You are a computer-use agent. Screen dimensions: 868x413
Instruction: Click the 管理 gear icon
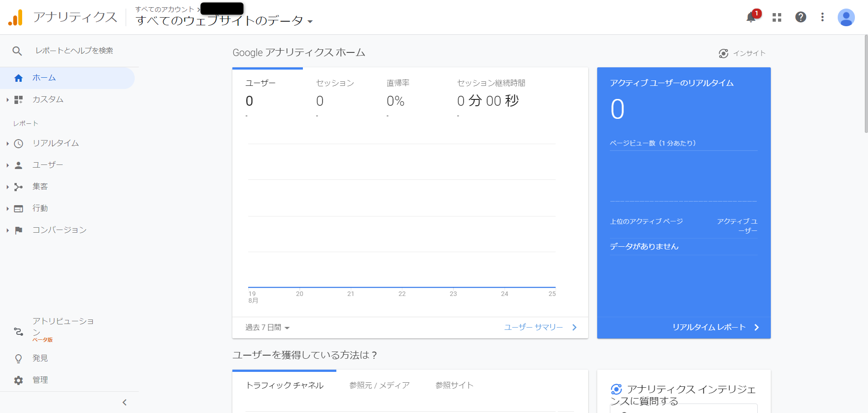pos(19,380)
